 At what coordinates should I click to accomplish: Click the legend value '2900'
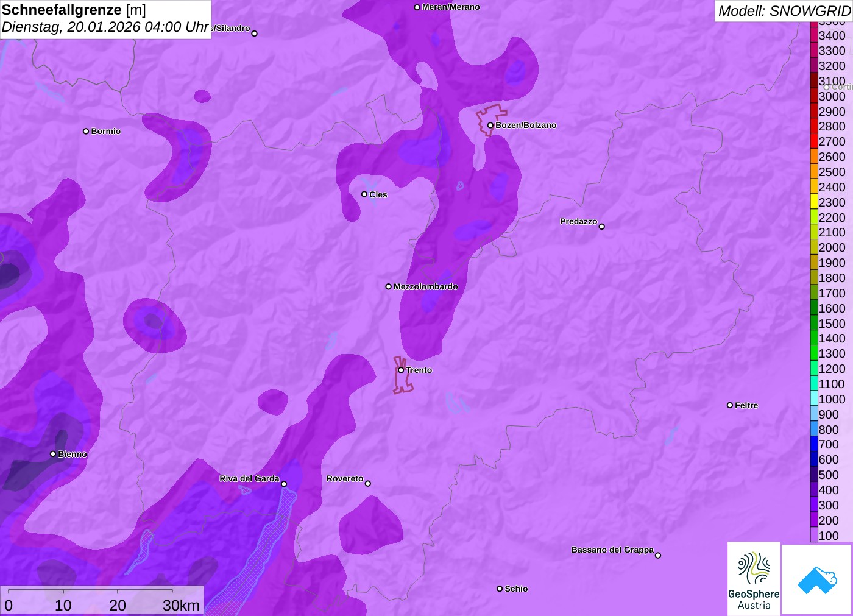click(x=832, y=112)
